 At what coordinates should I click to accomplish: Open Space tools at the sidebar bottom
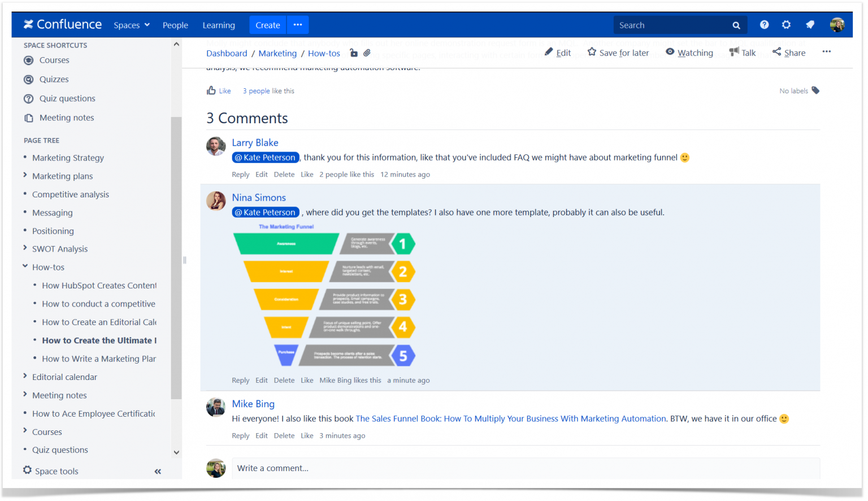point(50,470)
